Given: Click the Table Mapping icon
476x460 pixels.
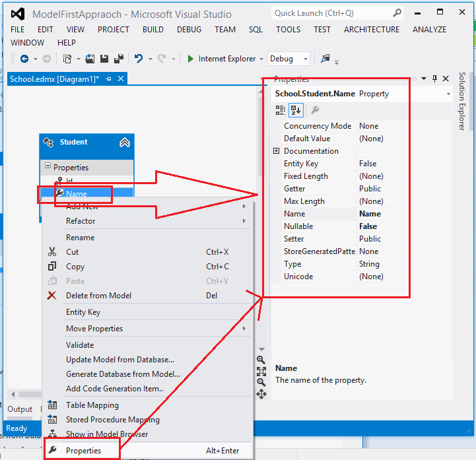Looking at the screenshot, I should point(52,405).
